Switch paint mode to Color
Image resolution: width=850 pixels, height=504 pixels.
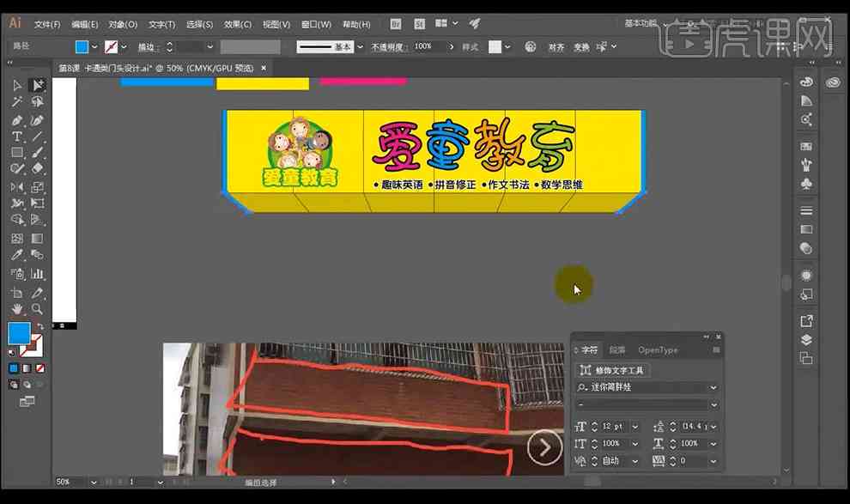(14, 368)
